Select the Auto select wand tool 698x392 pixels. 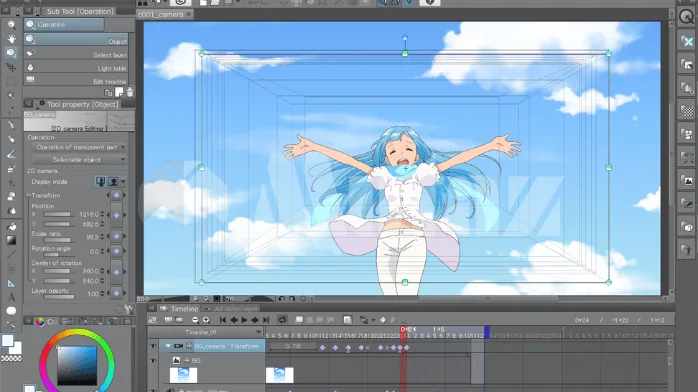click(x=11, y=96)
